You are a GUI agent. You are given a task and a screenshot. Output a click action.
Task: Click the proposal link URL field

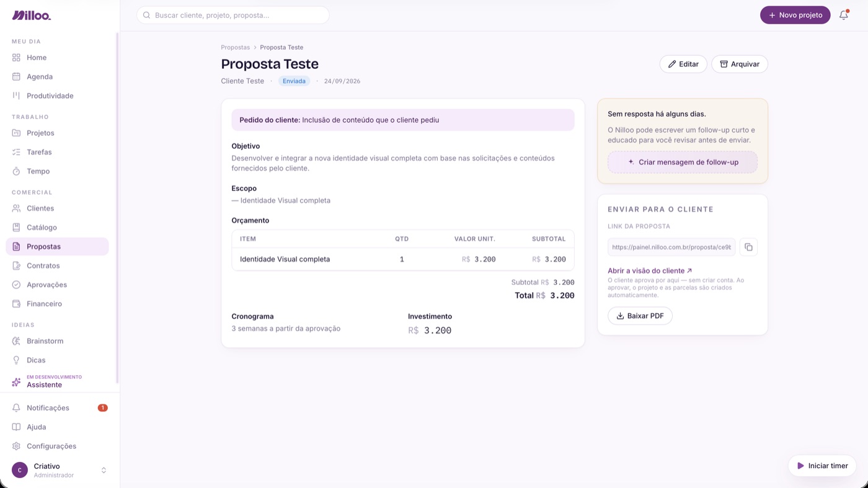click(x=671, y=247)
